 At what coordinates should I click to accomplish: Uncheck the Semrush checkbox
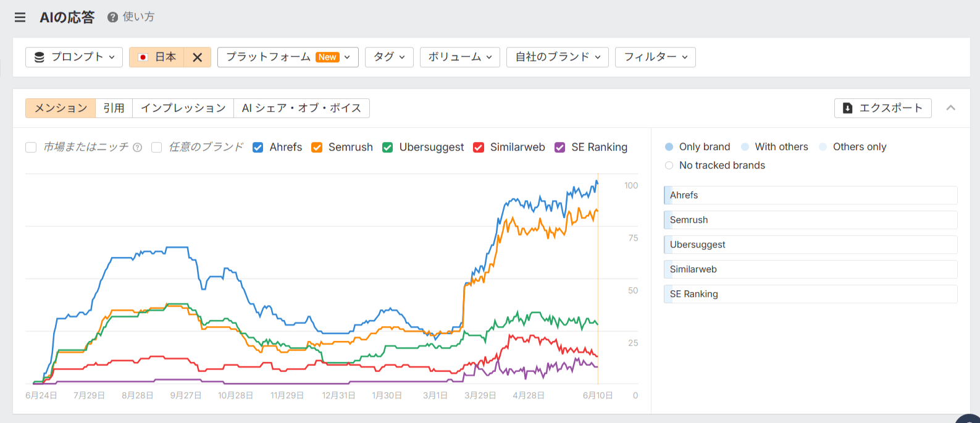pos(317,147)
